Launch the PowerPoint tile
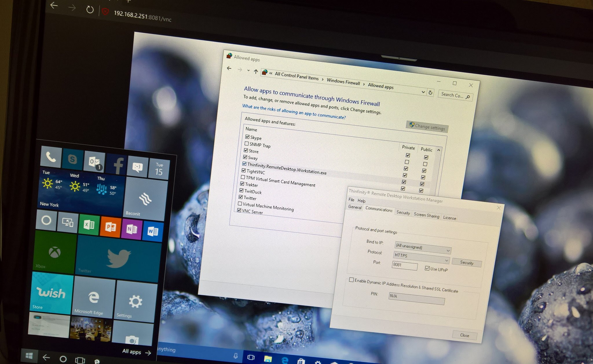The height and width of the screenshot is (364, 593). point(110,227)
